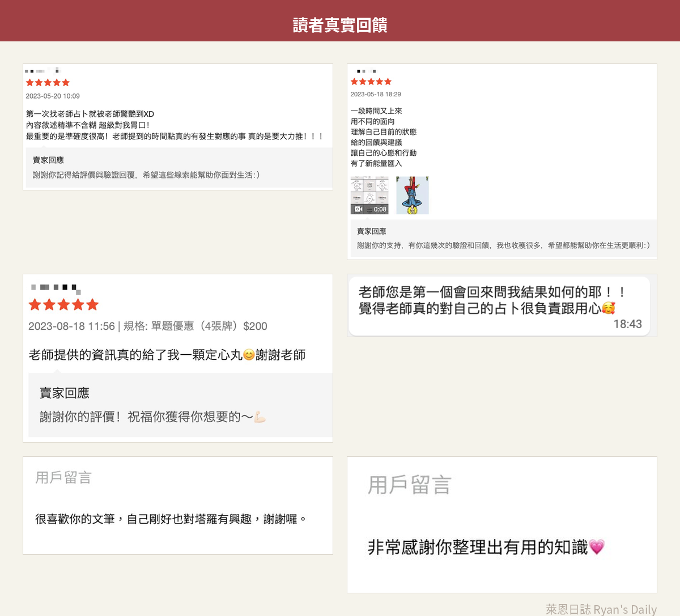This screenshot has height=616, width=680.
Task: Click the 用戶留言 heading above the tarot comment
Action: pyautogui.click(x=63, y=478)
